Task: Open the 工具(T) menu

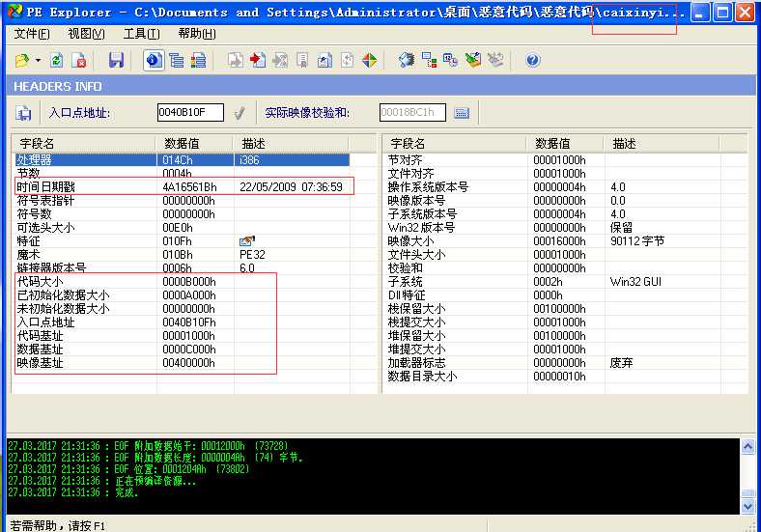Action: tap(141, 34)
